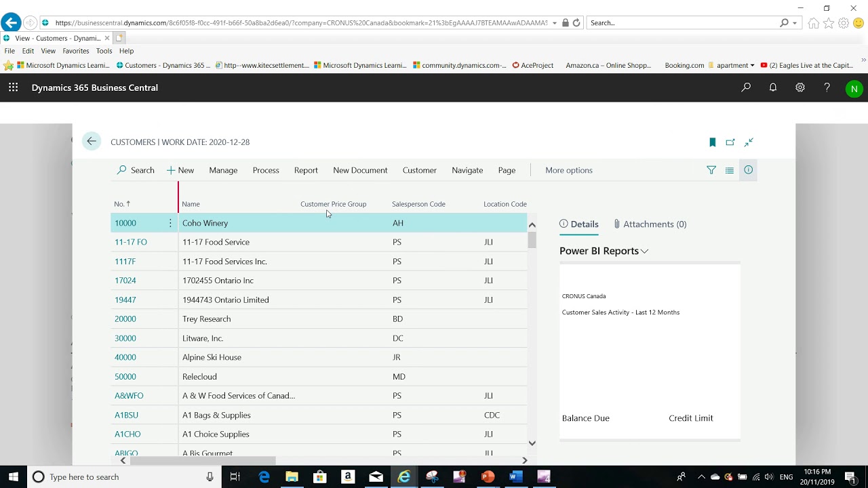Screen dimensions: 868x488
Task: Open the browser search provider dropdown
Action: [x=795, y=23]
